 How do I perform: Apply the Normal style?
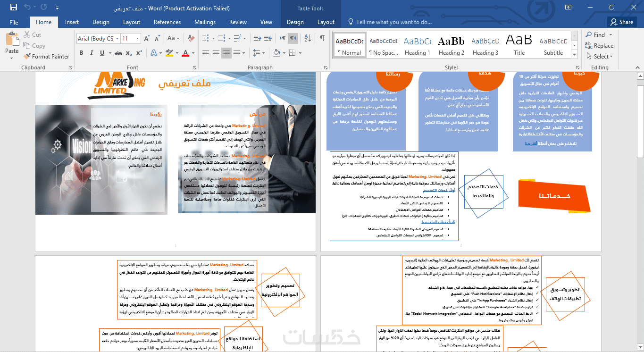pos(350,46)
